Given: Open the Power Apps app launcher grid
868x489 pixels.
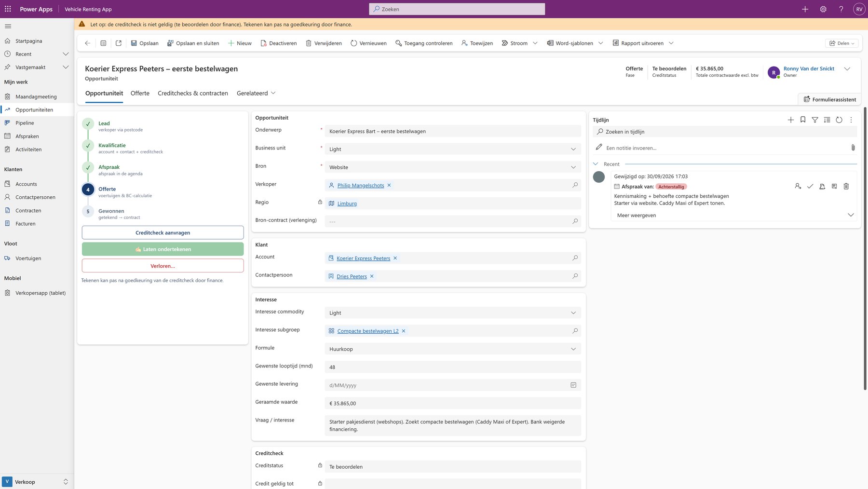Looking at the screenshot, I should pyautogui.click(x=8, y=9).
